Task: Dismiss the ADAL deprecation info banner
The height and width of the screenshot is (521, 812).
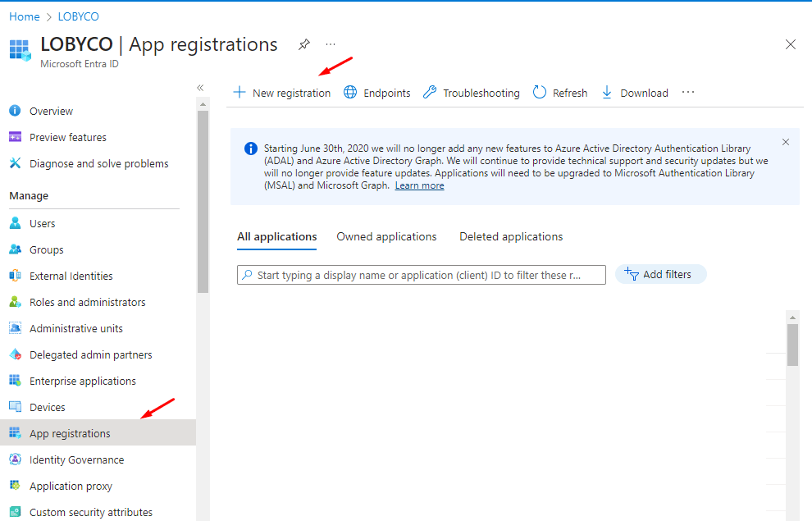Action: point(786,142)
